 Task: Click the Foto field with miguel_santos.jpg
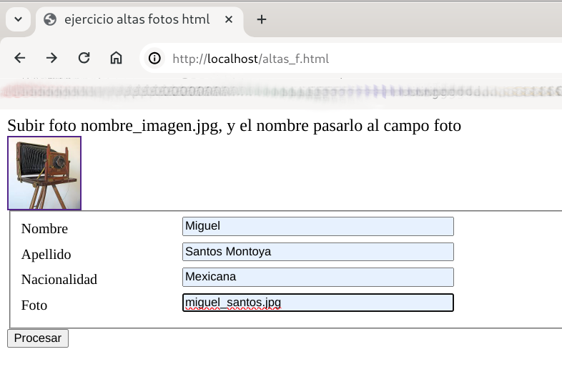317,303
